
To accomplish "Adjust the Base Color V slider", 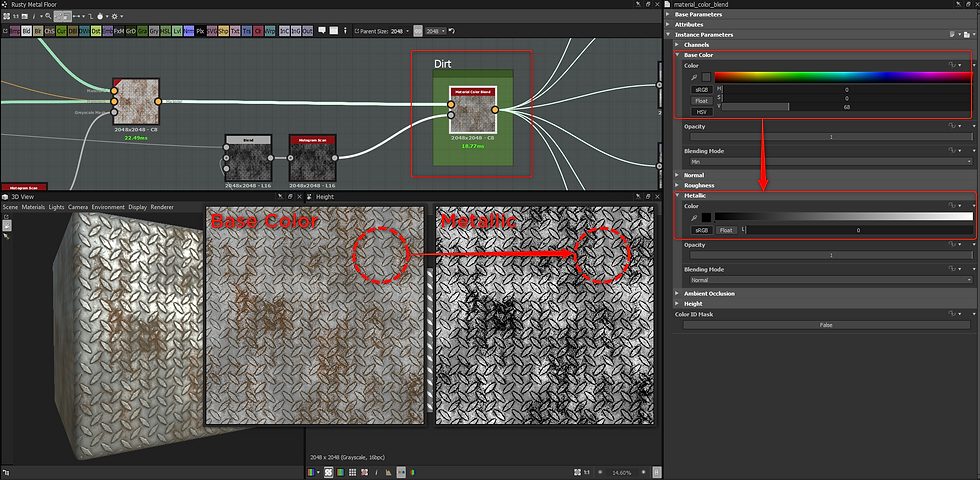I will [846, 107].
